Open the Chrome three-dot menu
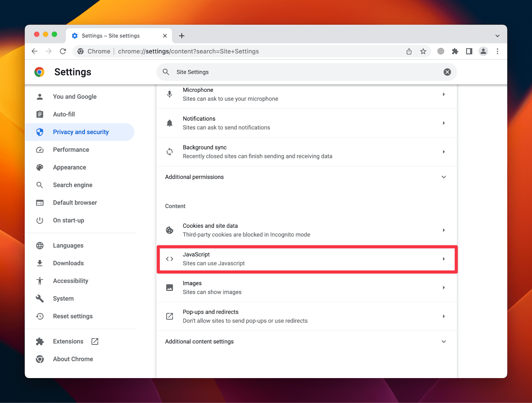Viewport: 532px width, 403px height. pyautogui.click(x=497, y=51)
